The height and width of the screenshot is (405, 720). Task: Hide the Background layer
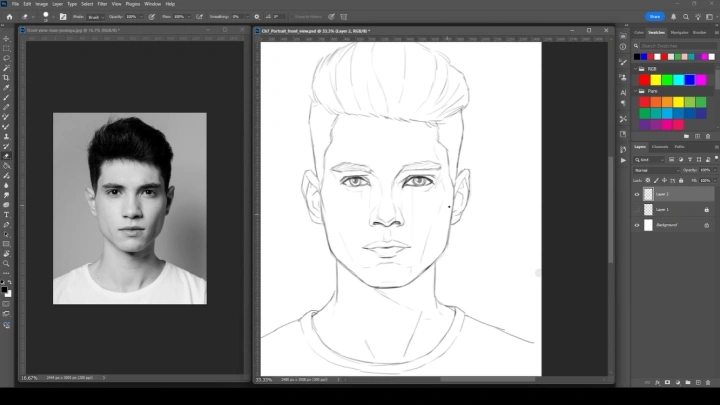tap(637, 225)
